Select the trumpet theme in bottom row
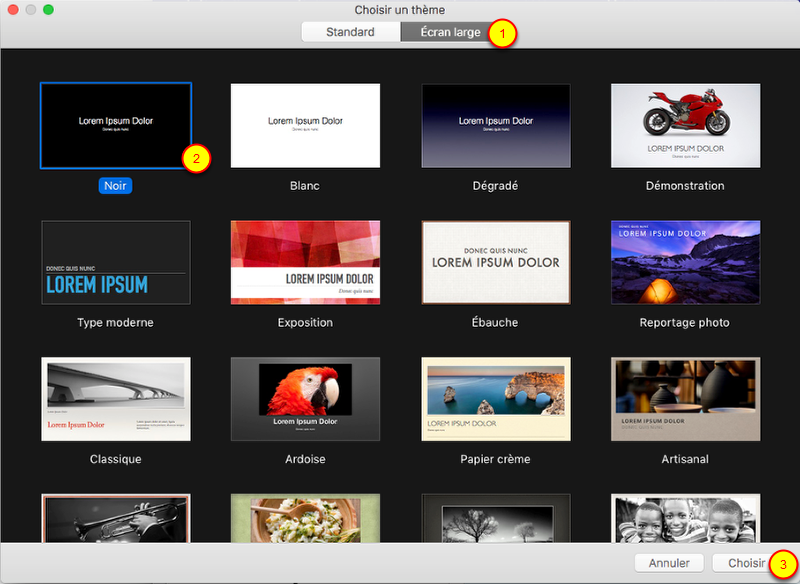Viewport: 800px width, 584px height. pyautogui.click(x=115, y=518)
